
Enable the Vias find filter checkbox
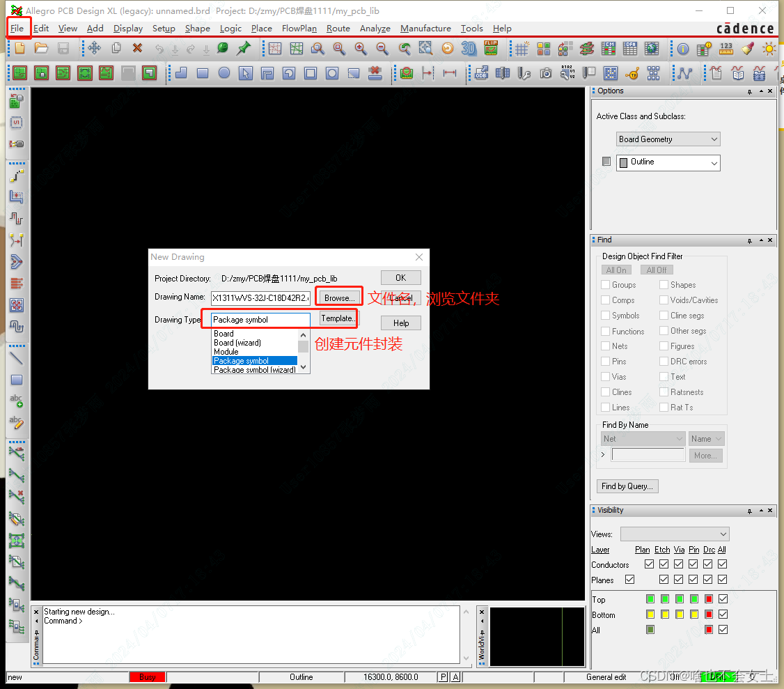[x=606, y=377]
